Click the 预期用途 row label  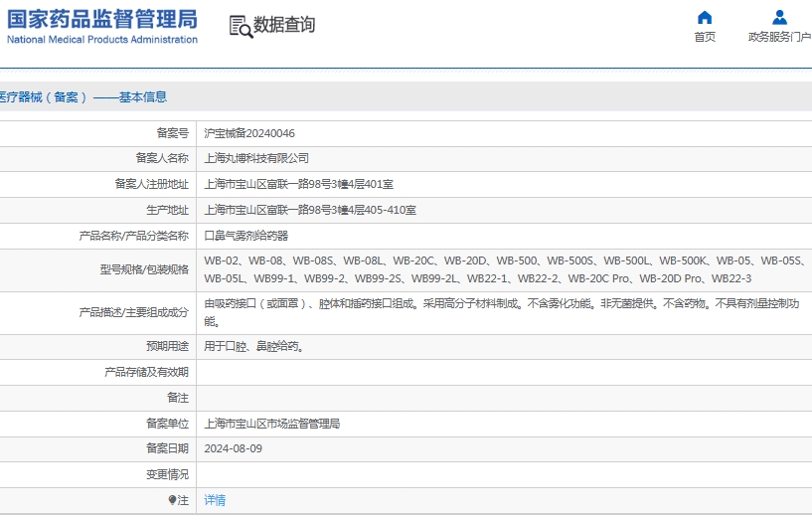[167, 346]
